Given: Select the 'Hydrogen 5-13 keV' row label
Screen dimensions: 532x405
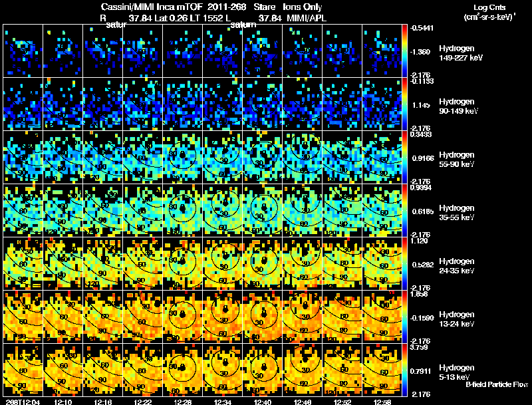Looking at the screenshot, I should point(457,372).
